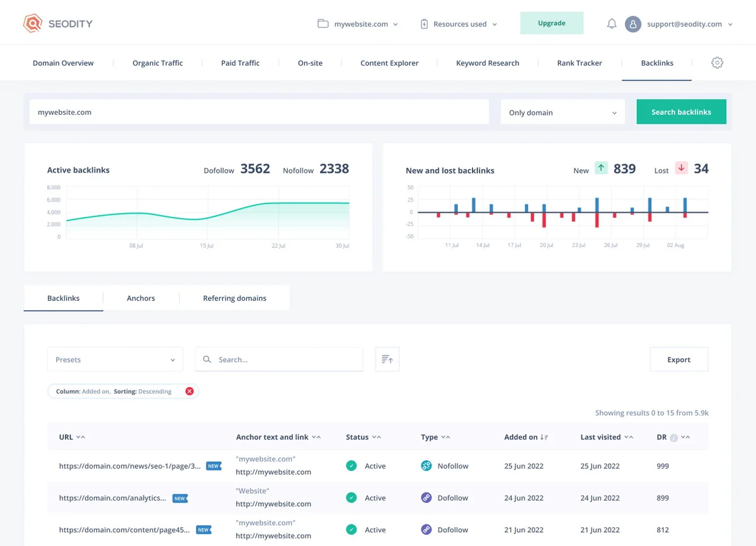The height and width of the screenshot is (546, 756).
Task: Expand the mywebsite.com project dropdown
Action: (x=358, y=24)
